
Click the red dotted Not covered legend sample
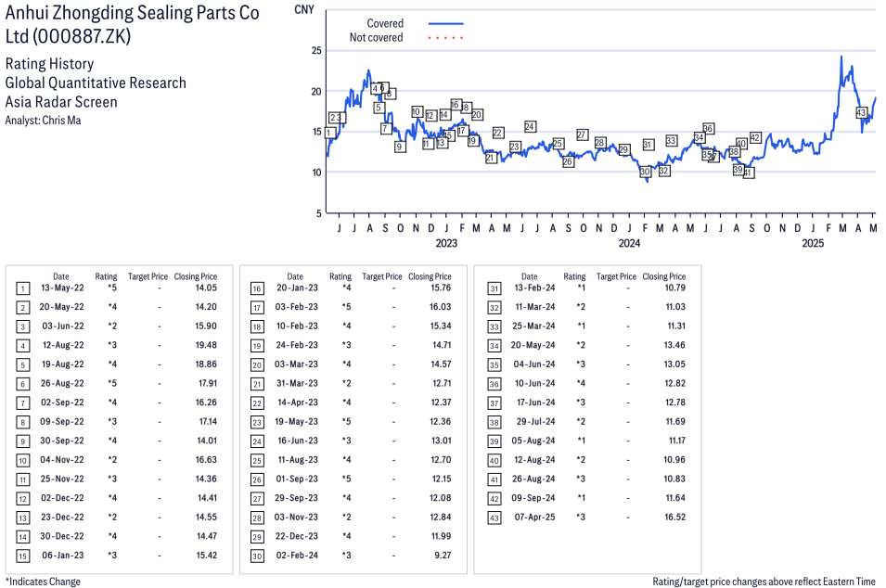pos(446,38)
